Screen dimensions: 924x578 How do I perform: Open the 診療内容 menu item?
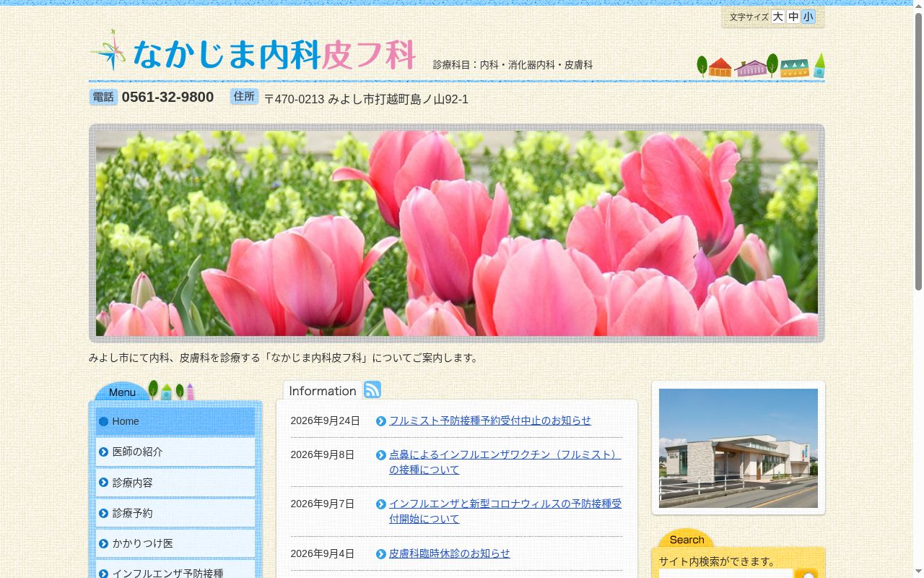pos(175,483)
